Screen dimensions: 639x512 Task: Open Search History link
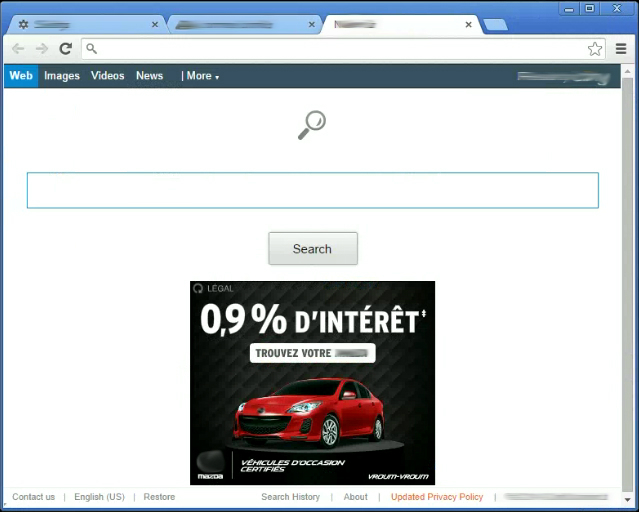click(x=291, y=497)
